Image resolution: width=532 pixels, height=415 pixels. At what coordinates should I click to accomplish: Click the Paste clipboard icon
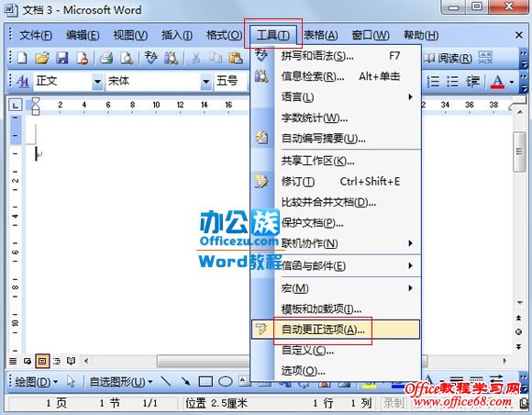(236, 58)
